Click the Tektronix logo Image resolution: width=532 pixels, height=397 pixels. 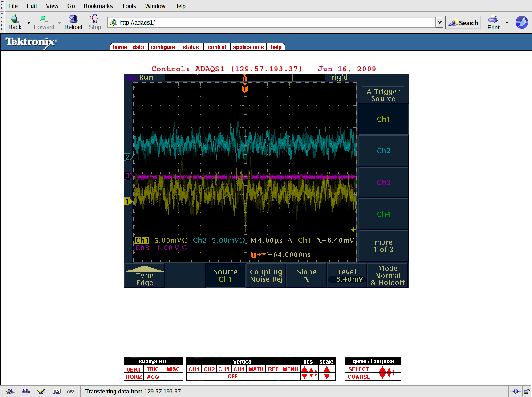tap(31, 42)
